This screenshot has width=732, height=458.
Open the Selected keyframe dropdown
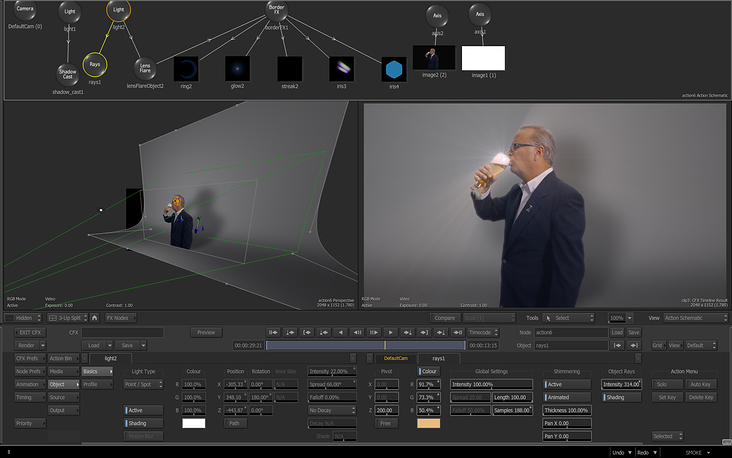coord(667,437)
